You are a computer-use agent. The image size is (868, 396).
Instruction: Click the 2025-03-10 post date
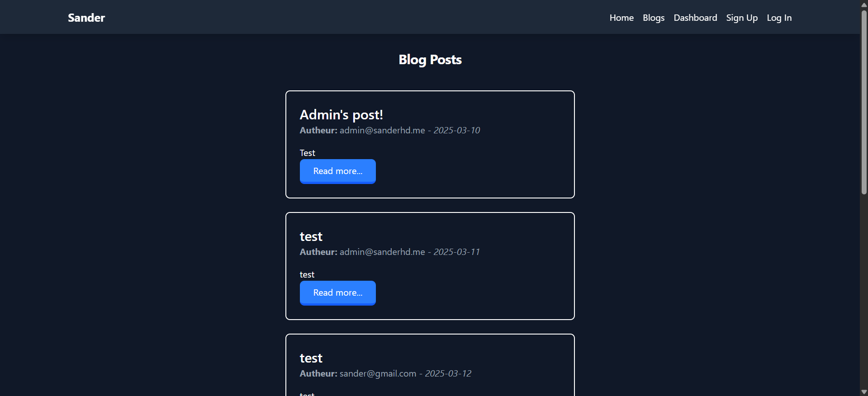[x=457, y=130]
